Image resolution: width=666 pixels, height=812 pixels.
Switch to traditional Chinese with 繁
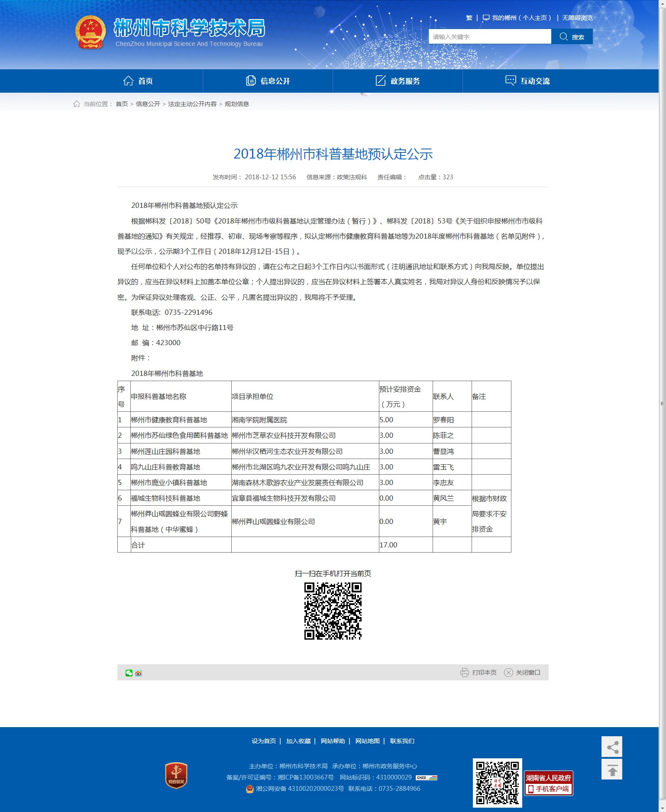[469, 18]
